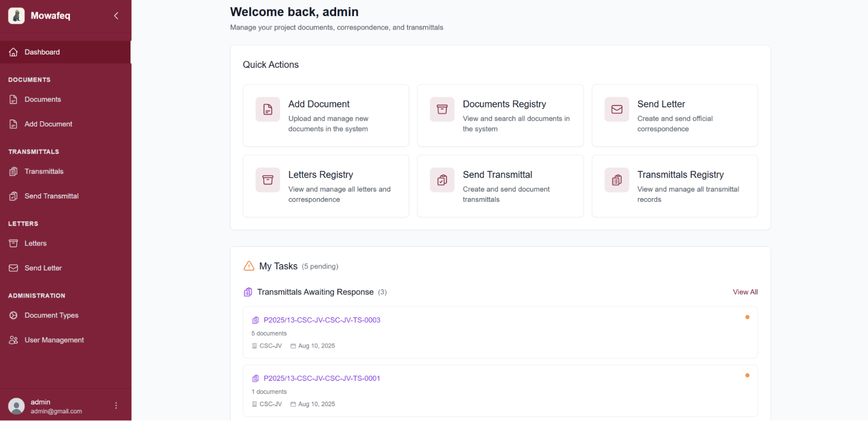Click the Documents Registry quick action card
The width and height of the screenshot is (868, 421).
point(500,116)
